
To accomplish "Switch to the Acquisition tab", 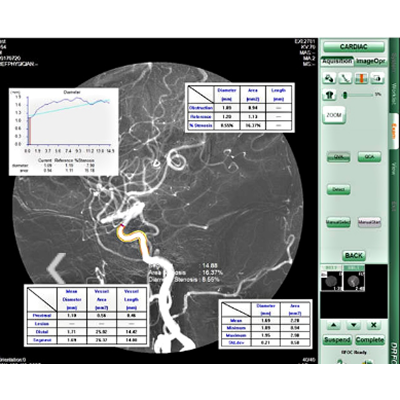I will pos(337,61).
